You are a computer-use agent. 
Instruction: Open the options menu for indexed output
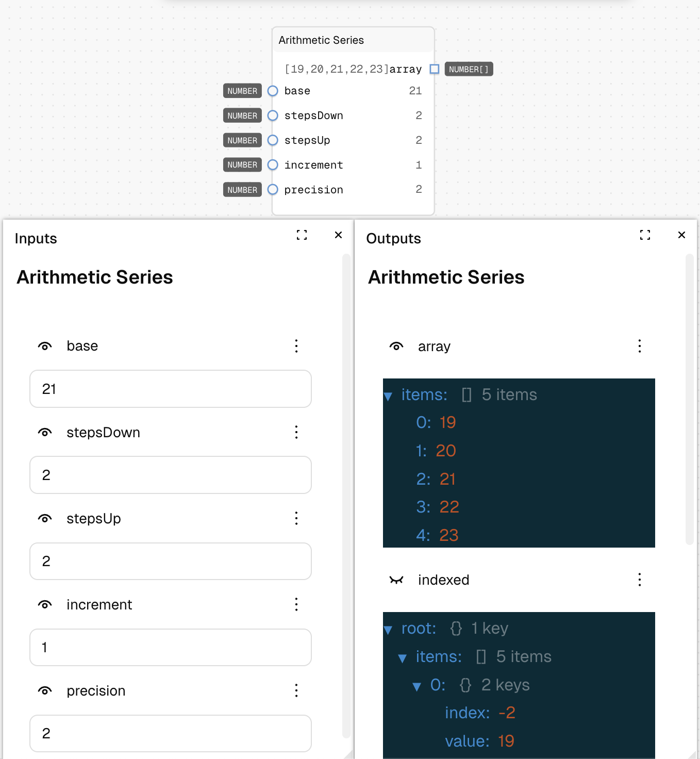pyautogui.click(x=640, y=580)
